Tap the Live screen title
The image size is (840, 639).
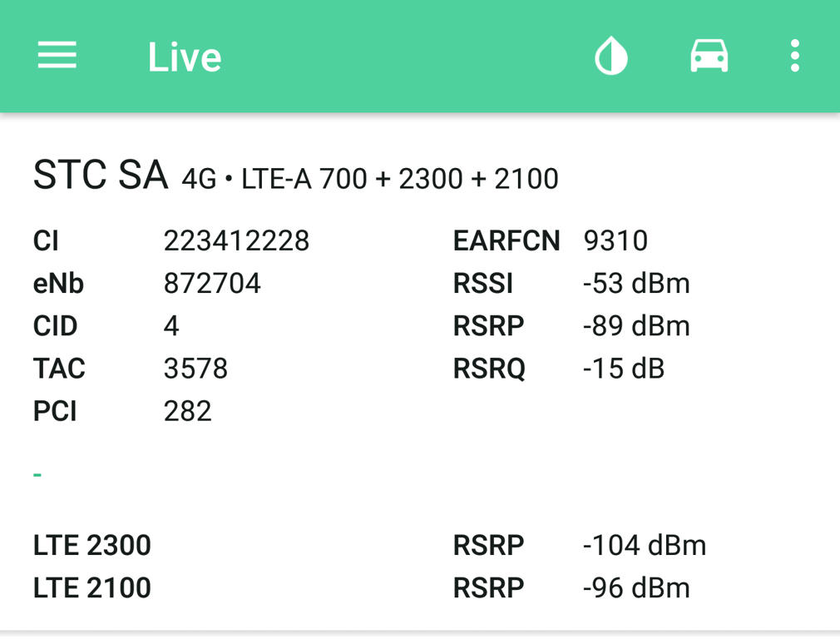click(185, 57)
